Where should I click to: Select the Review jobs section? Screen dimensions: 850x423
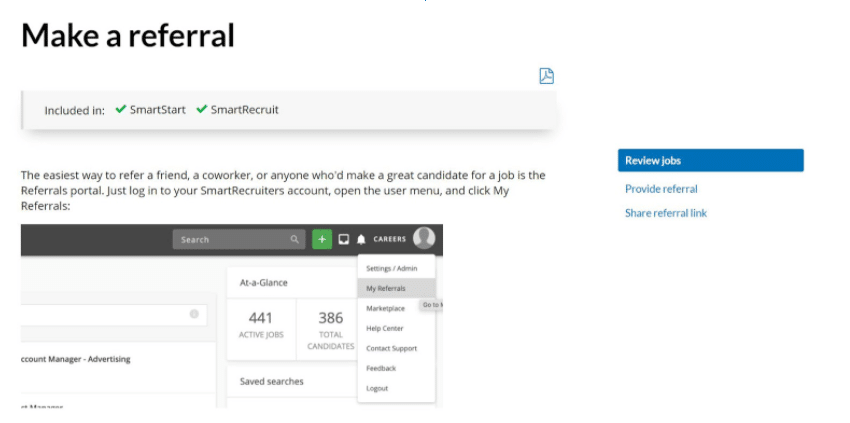tap(710, 160)
